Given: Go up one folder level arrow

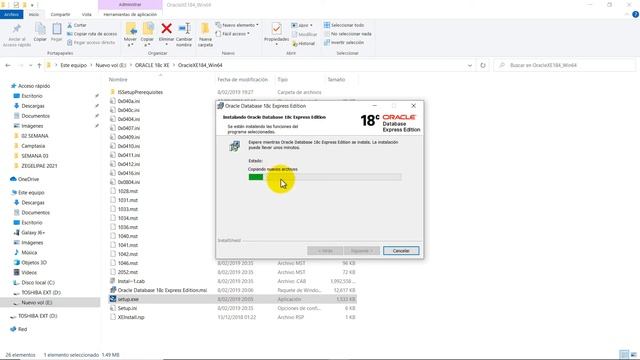Looking at the screenshot, I should pos(39,65).
